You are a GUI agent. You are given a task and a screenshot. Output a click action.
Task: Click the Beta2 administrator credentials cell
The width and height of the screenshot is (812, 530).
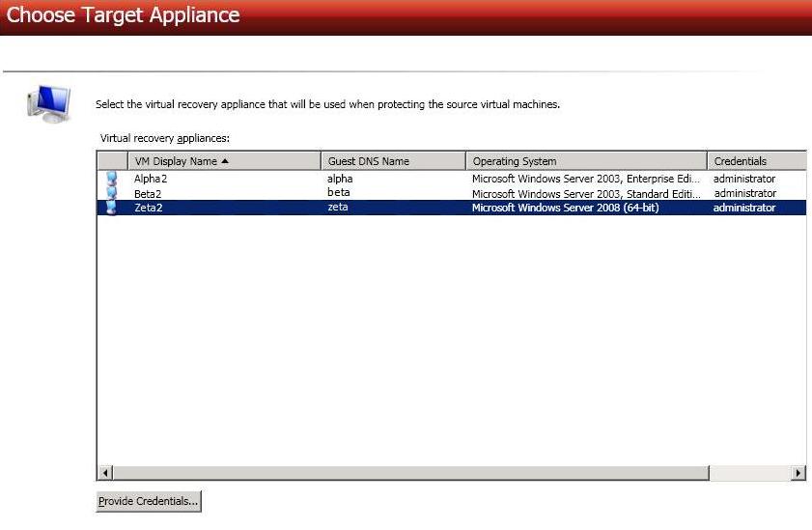tap(743, 193)
